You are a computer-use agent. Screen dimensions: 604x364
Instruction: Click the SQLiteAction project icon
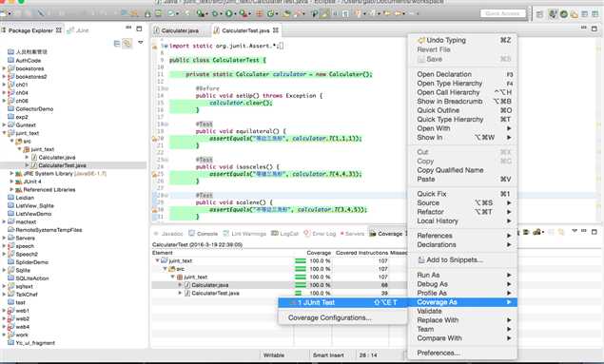tap(10, 278)
